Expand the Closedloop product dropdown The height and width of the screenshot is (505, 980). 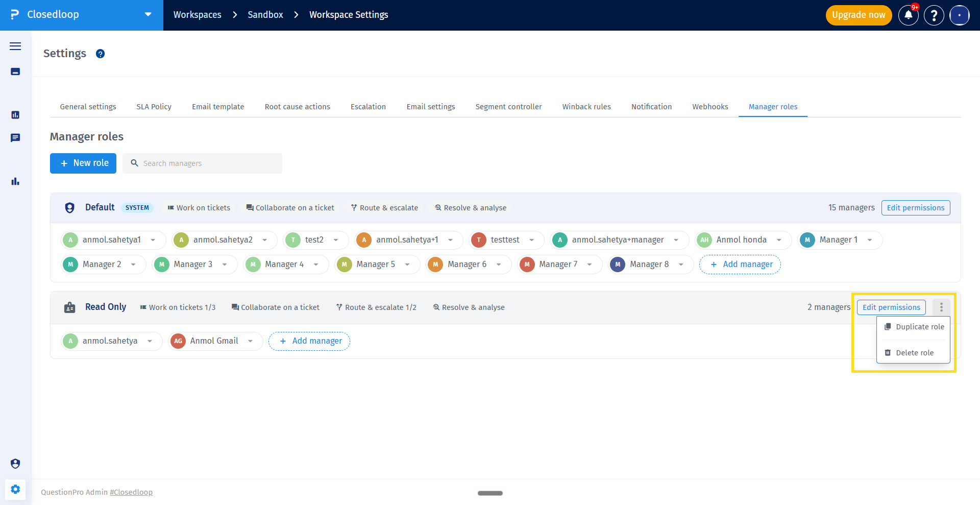click(148, 14)
